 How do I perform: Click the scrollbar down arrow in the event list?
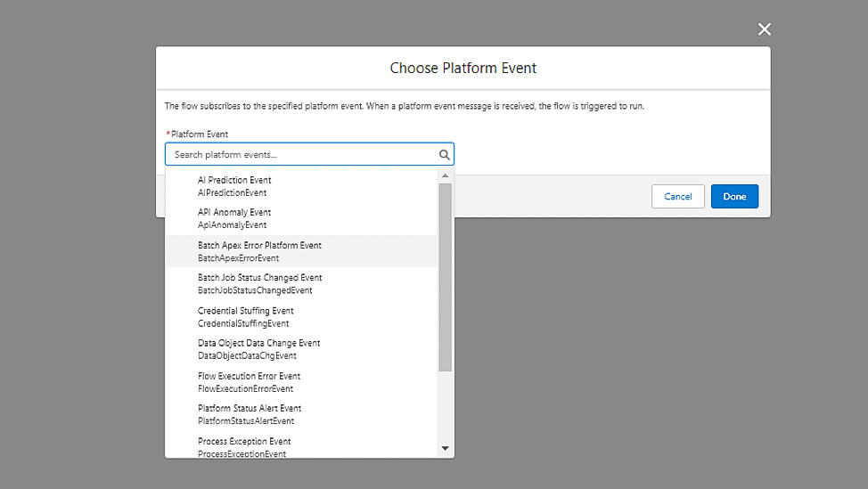pos(446,448)
